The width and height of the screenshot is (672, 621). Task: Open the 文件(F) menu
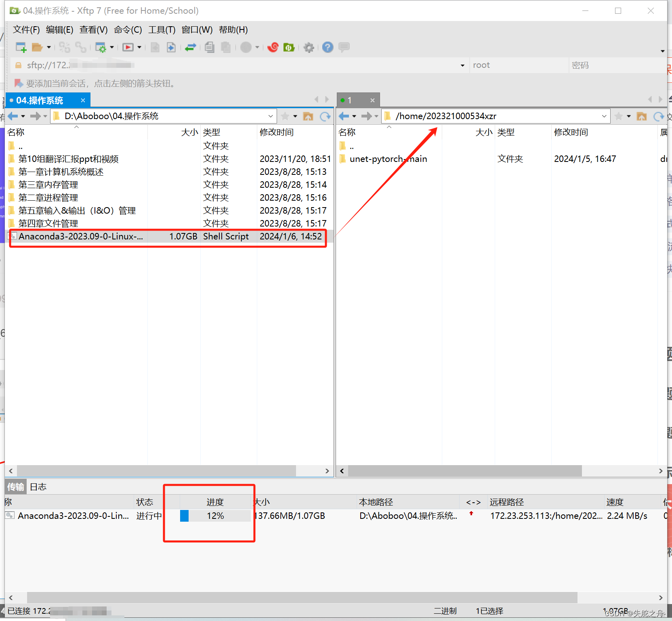tap(26, 29)
